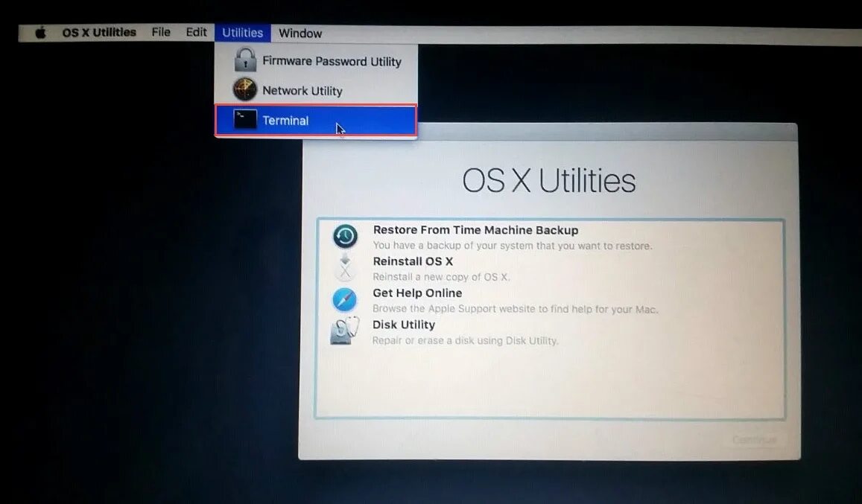Launch Terminal from the Utilities menu
This screenshot has height=504, width=862.
tap(316, 120)
